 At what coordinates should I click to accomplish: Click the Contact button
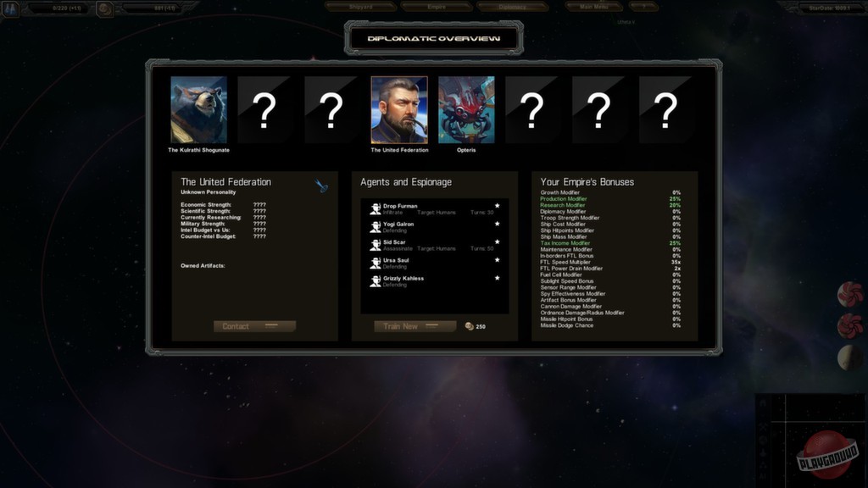[254, 326]
